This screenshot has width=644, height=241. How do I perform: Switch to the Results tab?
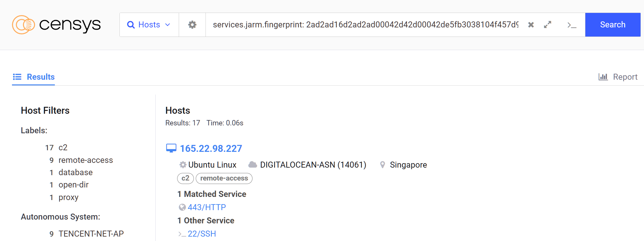click(34, 77)
